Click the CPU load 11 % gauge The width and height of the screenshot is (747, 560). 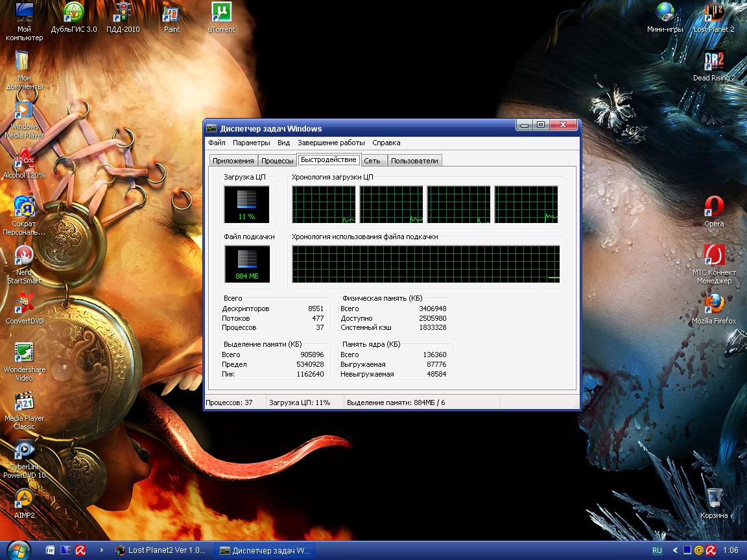(x=247, y=204)
